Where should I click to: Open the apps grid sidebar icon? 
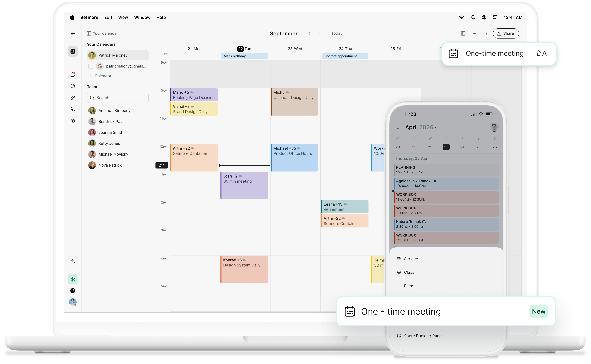point(73,98)
